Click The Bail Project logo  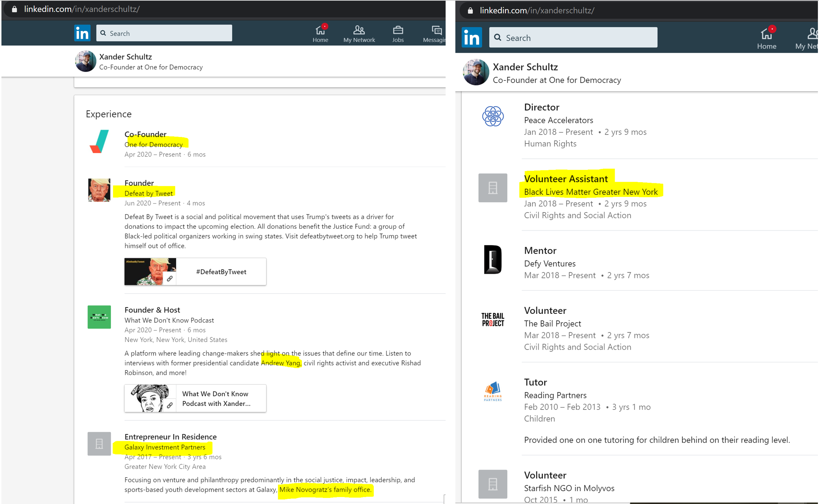(493, 320)
